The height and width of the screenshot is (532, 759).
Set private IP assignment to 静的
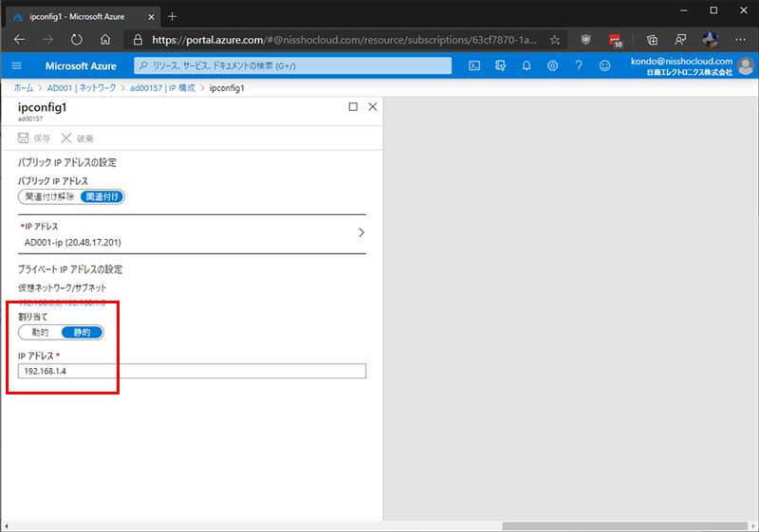tap(82, 333)
